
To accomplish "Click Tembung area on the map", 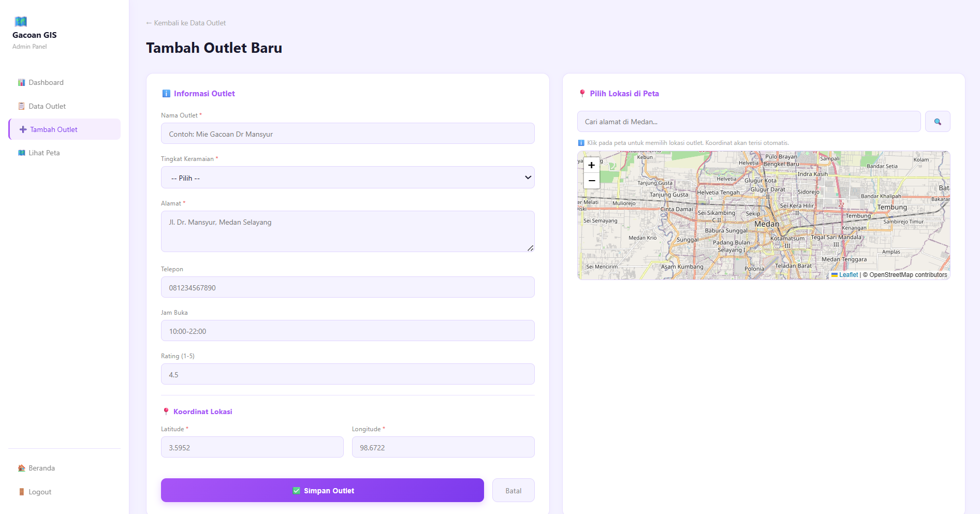I will tap(892, 207).
